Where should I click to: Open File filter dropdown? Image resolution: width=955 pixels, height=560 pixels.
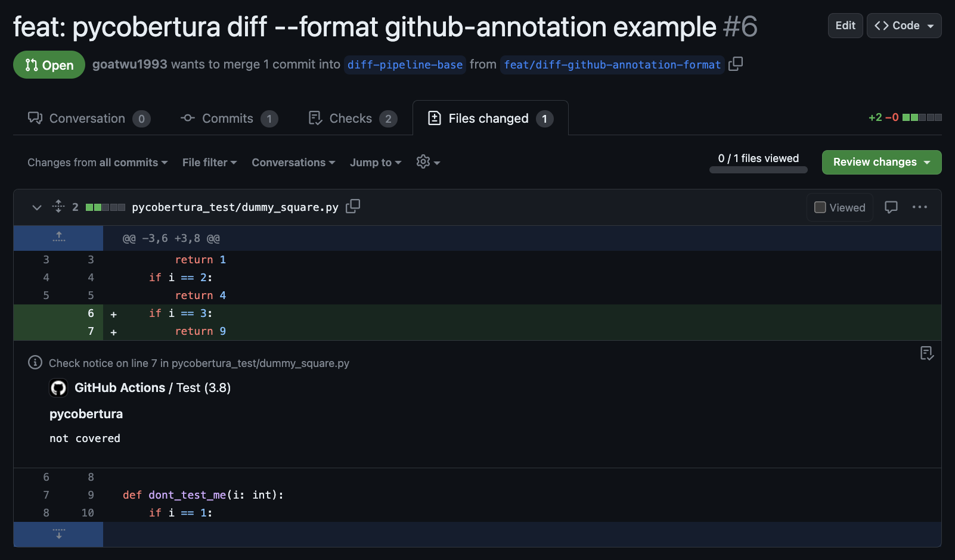pyautogui.click(x=210, y=162)
